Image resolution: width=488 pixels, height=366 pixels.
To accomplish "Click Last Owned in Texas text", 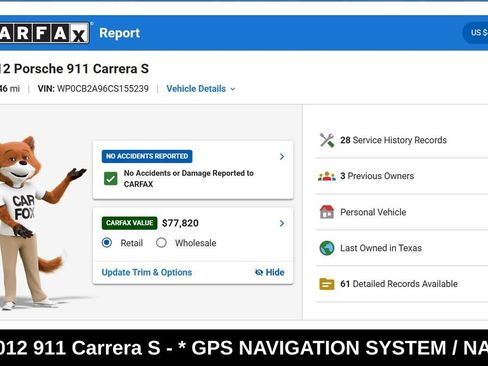I will pos(381,248).
